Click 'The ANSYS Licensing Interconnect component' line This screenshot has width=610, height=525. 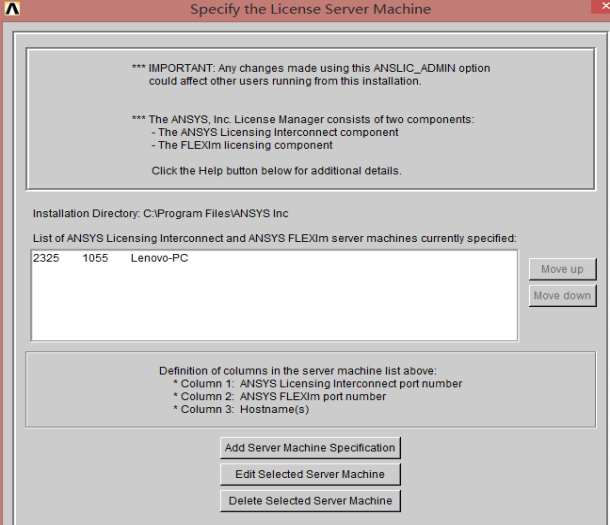[275, 132]
